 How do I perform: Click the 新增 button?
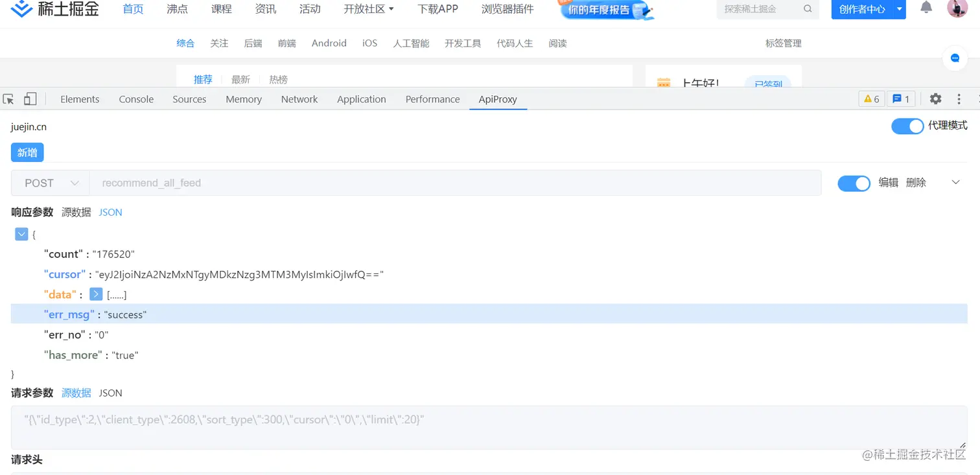coord(27,152)
